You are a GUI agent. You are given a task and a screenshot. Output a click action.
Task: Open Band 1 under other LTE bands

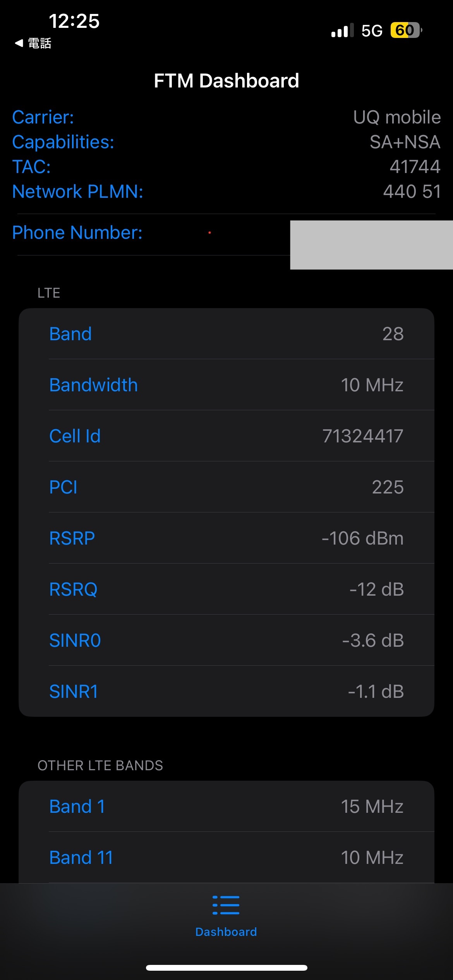pyautogui.click(x=226, y=807)
